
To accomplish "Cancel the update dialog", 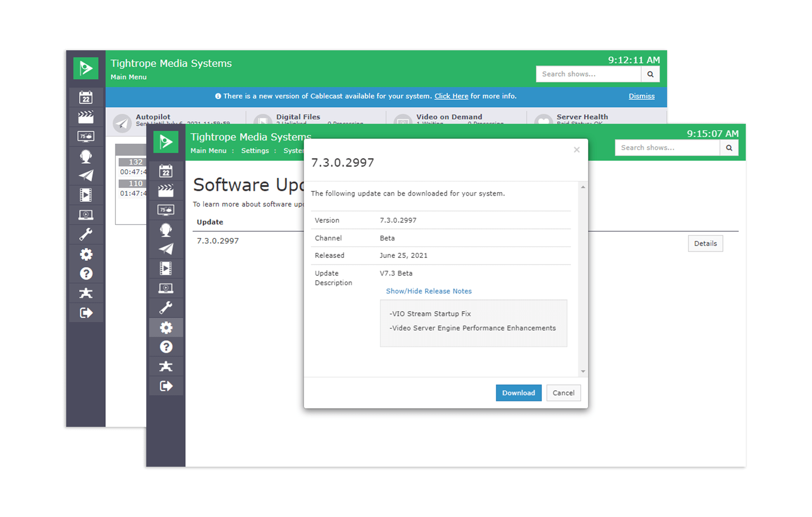I will [x=564, y=393].
